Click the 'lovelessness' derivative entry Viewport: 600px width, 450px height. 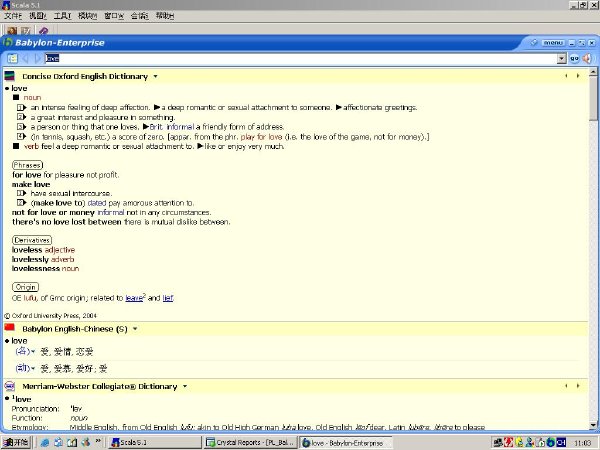(36, 269)
